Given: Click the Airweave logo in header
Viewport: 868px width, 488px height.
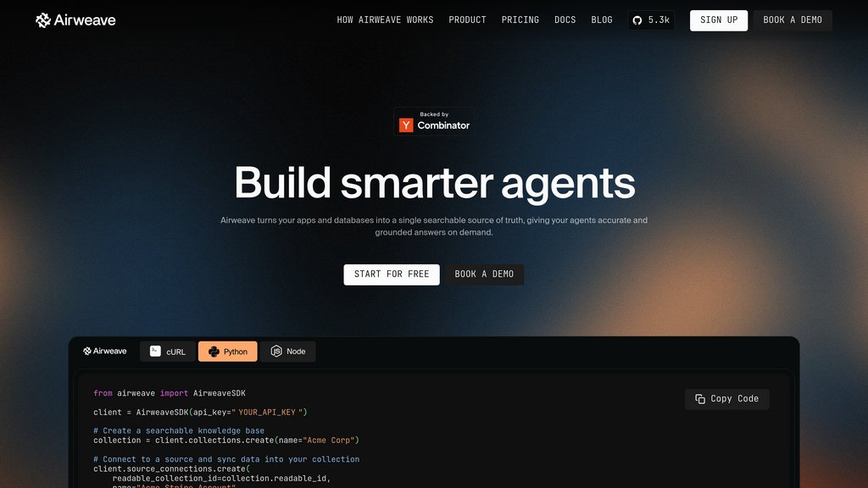Looking at the screenshot, I should (x=75, y=20).
